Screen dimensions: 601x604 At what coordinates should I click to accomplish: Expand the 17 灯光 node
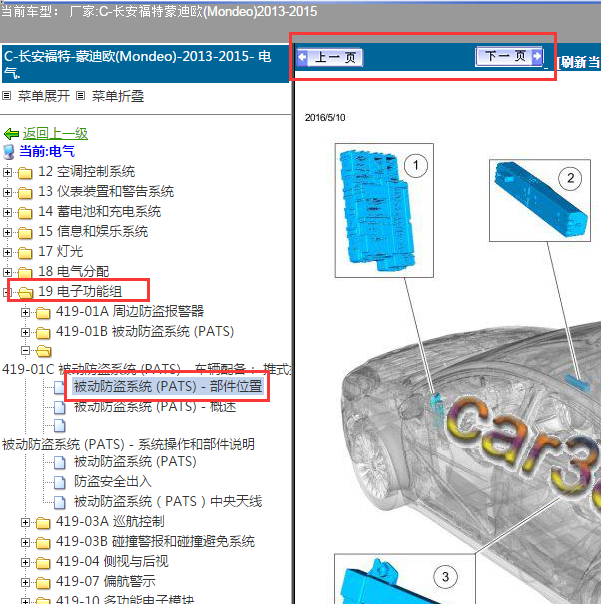tap(7, 252)
